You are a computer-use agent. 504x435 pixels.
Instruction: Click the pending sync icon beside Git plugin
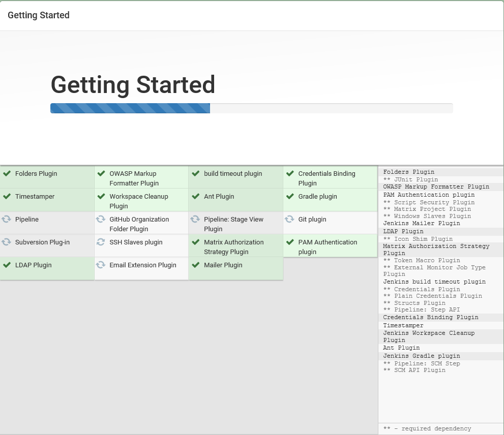[x=289, y=219]
